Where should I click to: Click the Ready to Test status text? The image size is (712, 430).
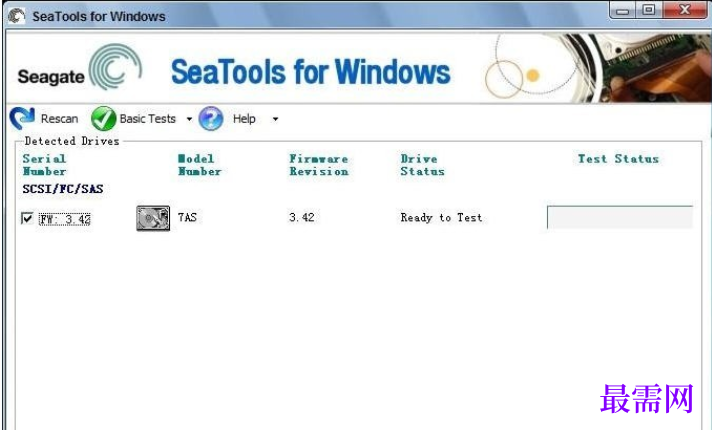(x=441, y=218)
